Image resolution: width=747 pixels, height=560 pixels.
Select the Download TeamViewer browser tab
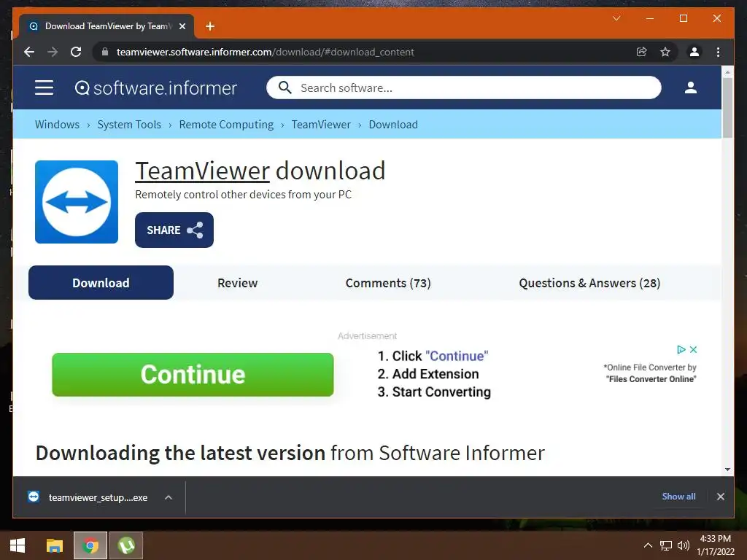(x=107, y=26)
